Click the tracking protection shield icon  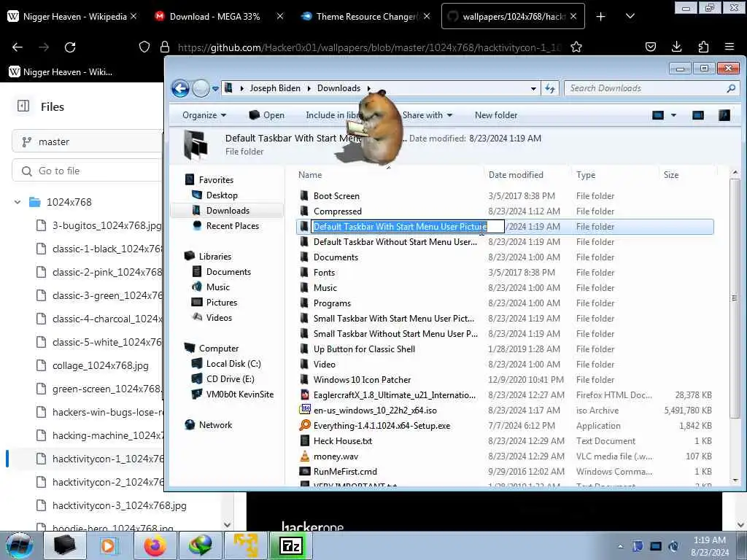(x=144, y=47)
